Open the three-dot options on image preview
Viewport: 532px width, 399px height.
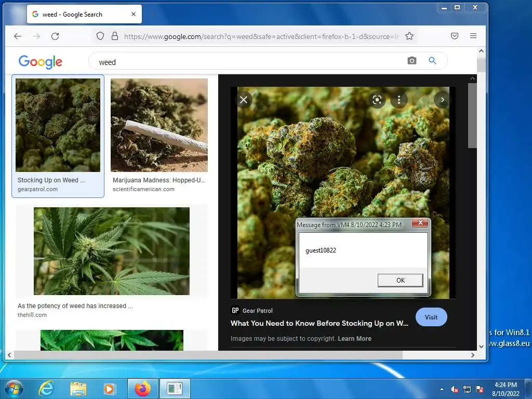pos(399,100)
